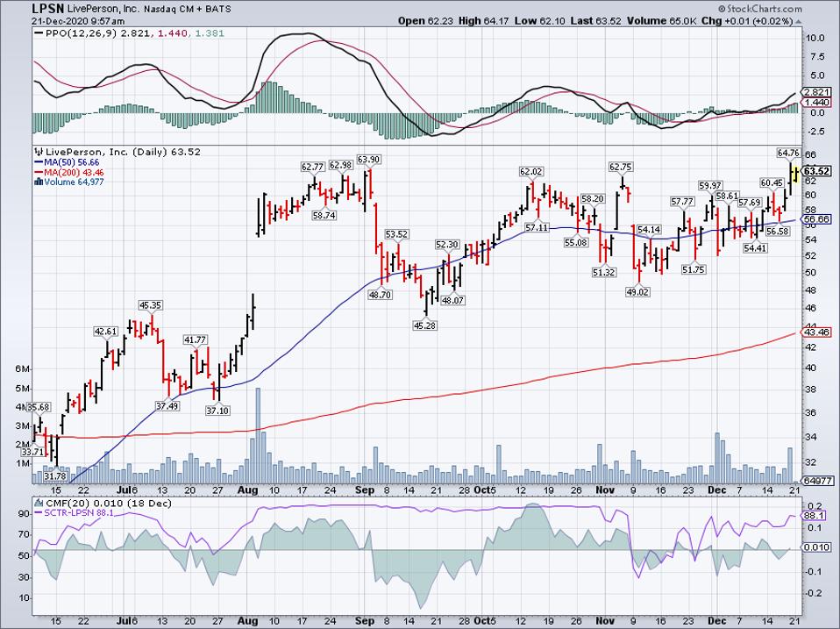This screenshot has height=629, width=840.
Task: Click the 57.77 price label
Action: pyautogui.click(x=682, y=202)
